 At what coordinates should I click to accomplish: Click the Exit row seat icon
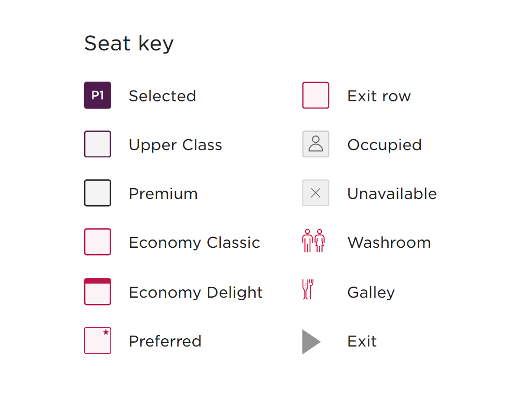315,95
